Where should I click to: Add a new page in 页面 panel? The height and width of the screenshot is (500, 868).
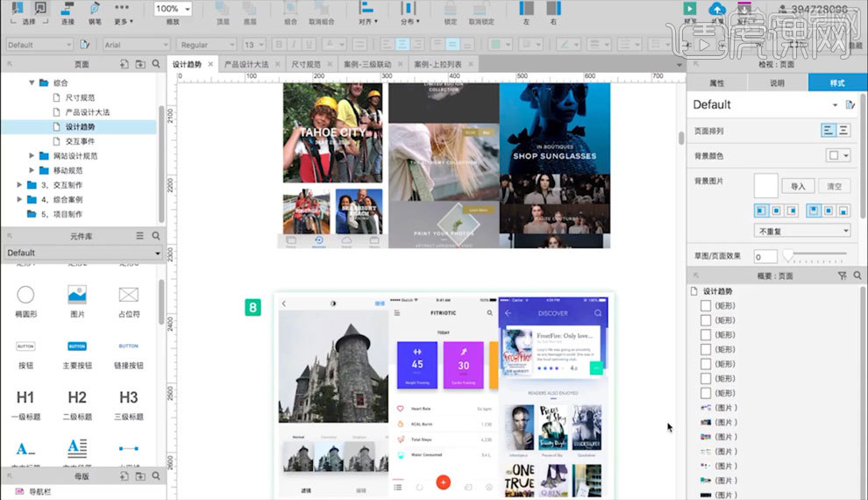click(124, 64)
